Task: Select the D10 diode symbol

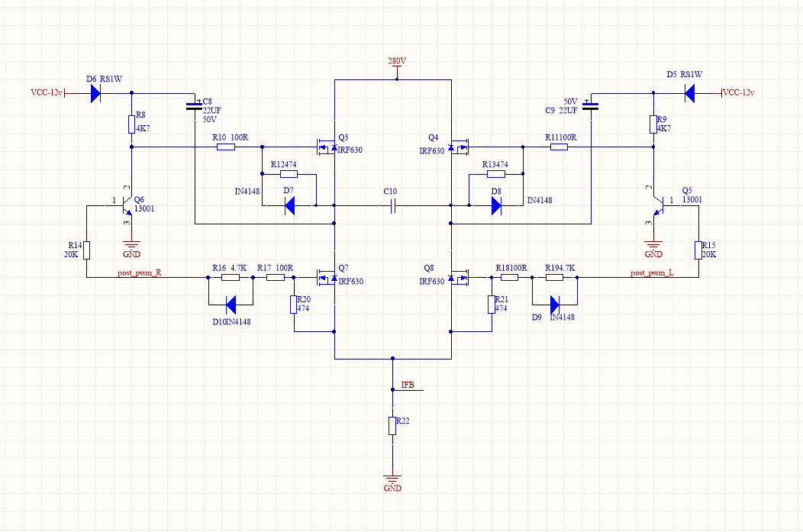Action: pos(230,303)
